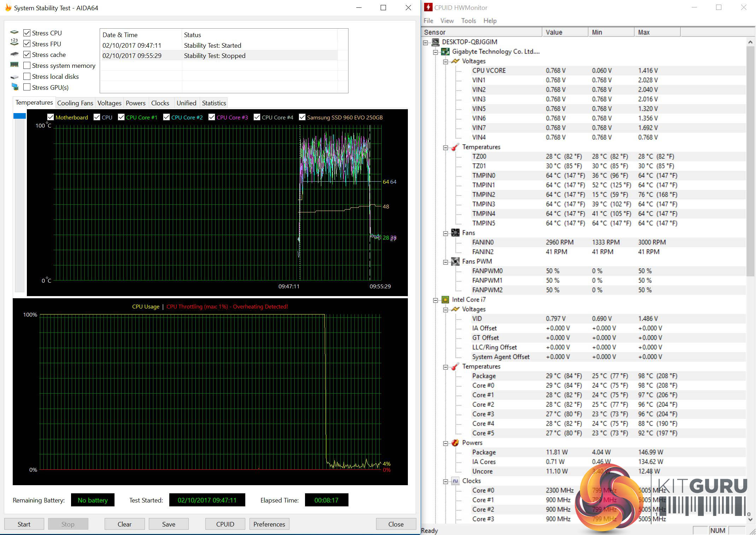Viewport: 756px width, 535px height.
Task: Collapse the Gigabyte Voltages tree node
Action: point(445,61)
